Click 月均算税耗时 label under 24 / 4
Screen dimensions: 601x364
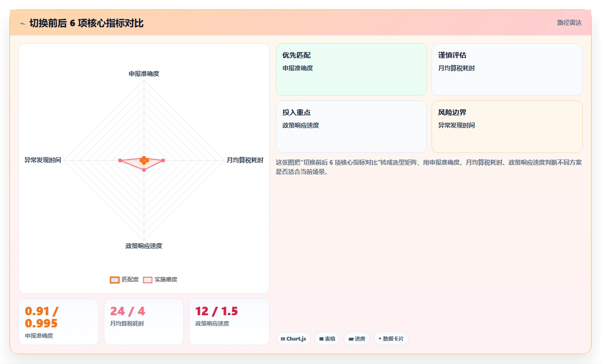click(127, 324)
